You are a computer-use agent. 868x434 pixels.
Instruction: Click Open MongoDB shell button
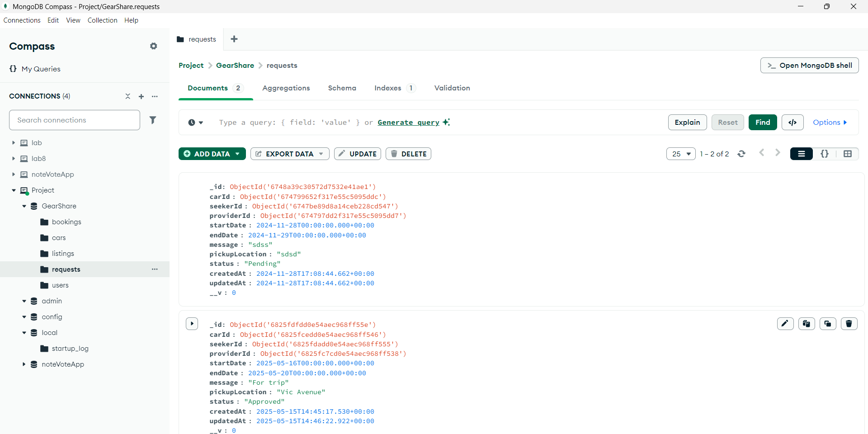(x=809, y=66)
